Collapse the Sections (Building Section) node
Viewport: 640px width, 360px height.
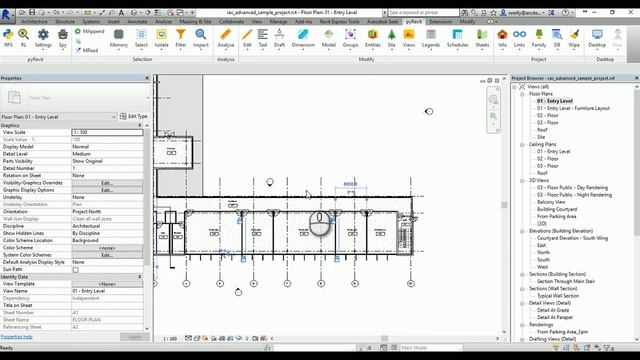(x=522, y=274)
